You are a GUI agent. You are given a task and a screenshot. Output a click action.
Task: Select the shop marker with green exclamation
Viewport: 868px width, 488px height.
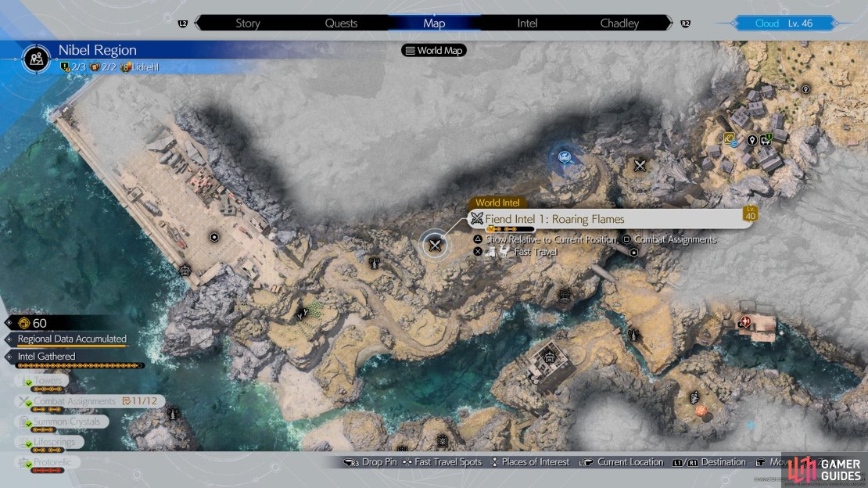tap(766, 139)
